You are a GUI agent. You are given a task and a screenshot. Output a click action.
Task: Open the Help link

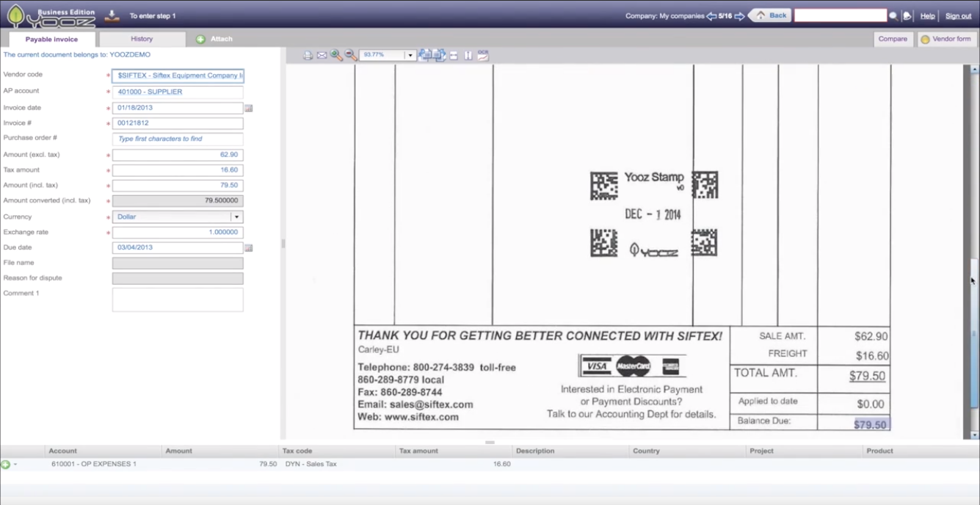(x=928, y=15)
